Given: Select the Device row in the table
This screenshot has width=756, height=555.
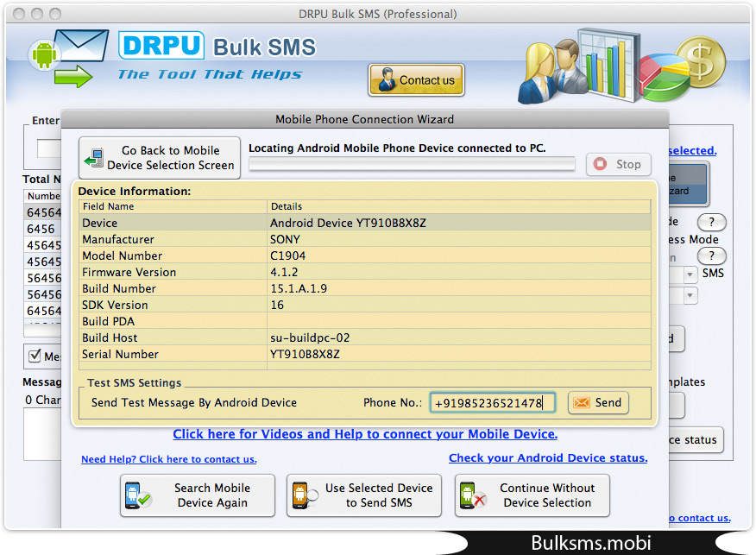Looking at the screenshot, I should coord(365,223).
